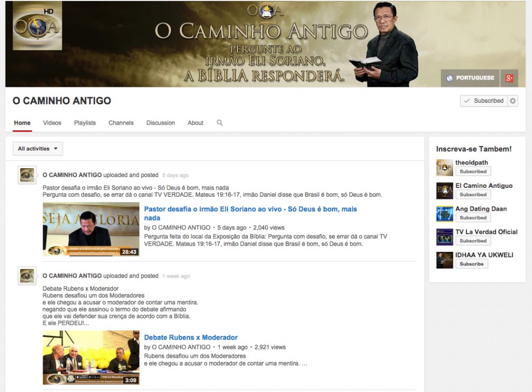Open the Playlists tab

(85, 123)
